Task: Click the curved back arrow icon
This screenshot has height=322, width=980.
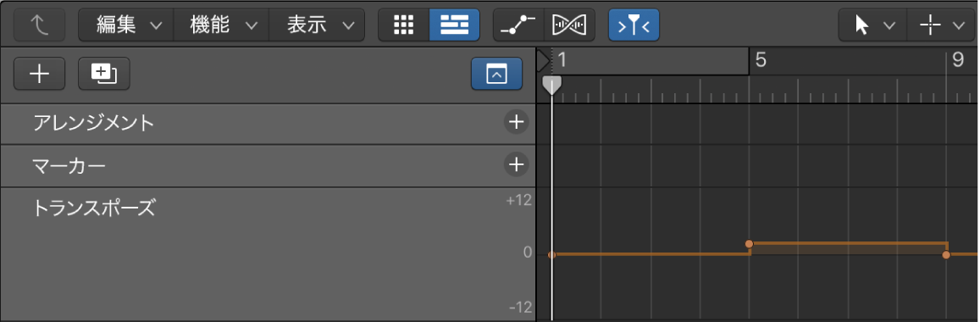Action: coord(39,25)
